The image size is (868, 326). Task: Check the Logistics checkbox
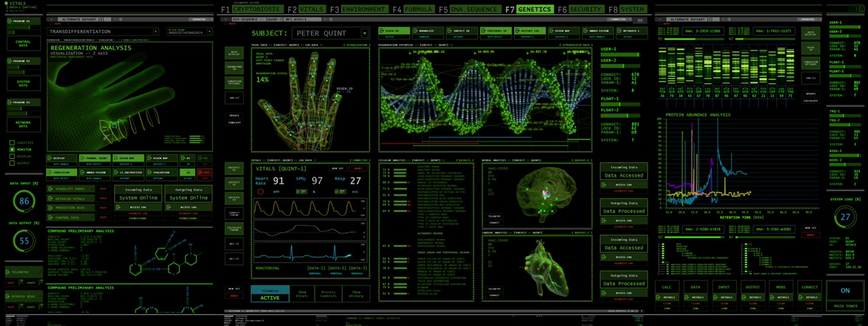[x=12, y=143]
